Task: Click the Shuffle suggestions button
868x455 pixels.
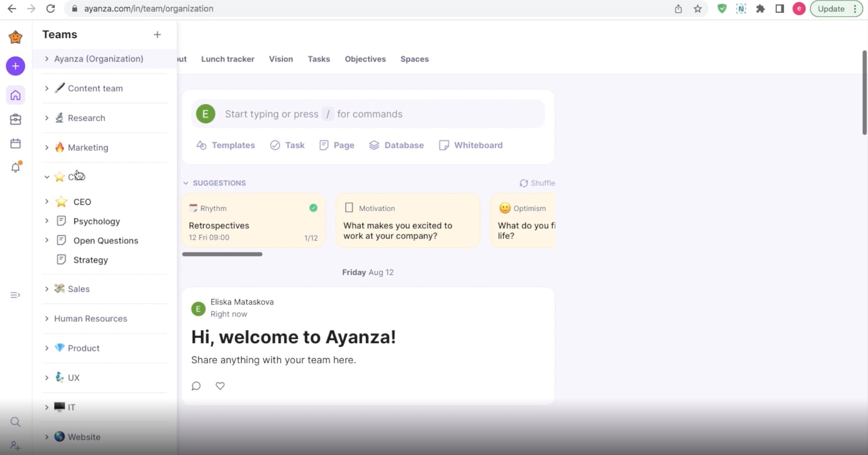Action: pos(537,183)
